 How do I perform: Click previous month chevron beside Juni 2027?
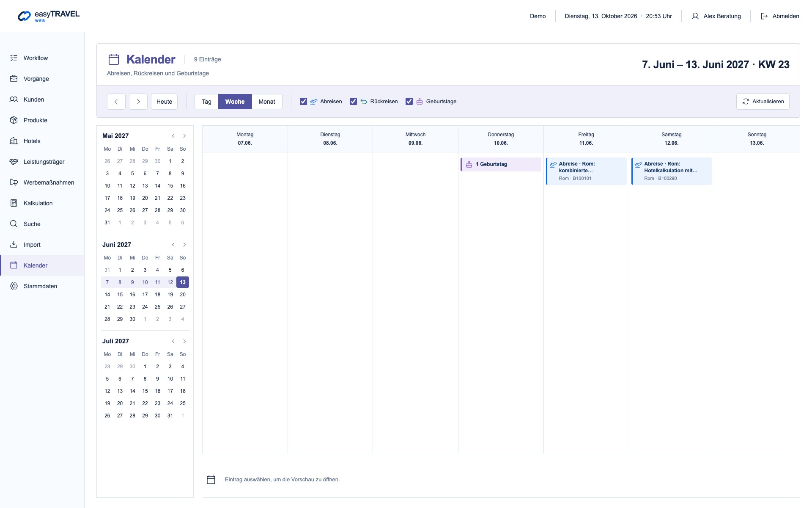click(173, 245)
